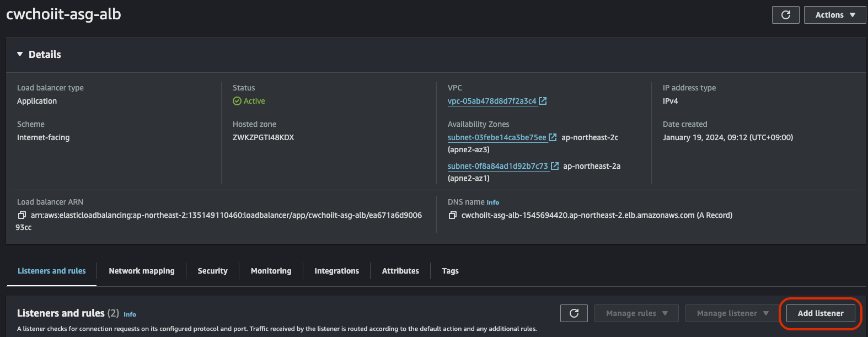Click the ap-northeast-2c zone label
The image size is (868, 337).
coord(590,137)
